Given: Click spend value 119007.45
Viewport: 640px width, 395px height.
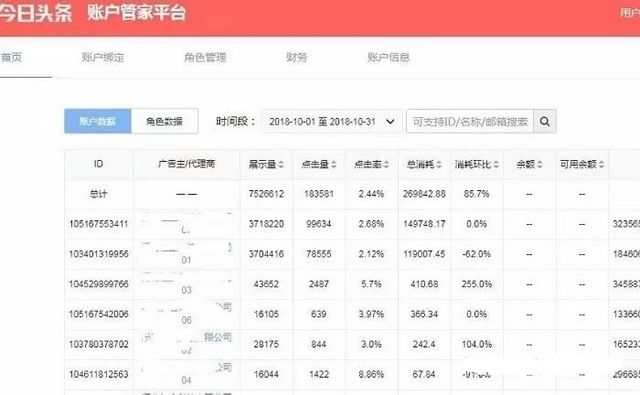Looking at the screenshot, I should click(x=424, y=254).
